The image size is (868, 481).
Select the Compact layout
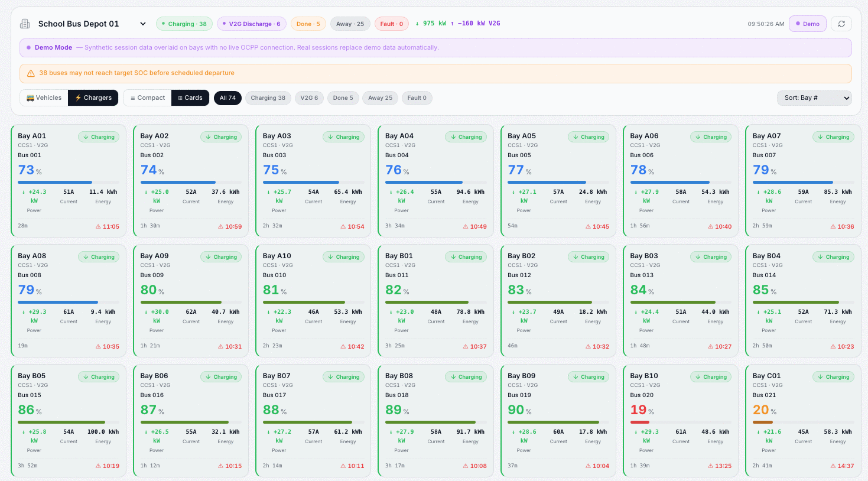coord(148,97)
